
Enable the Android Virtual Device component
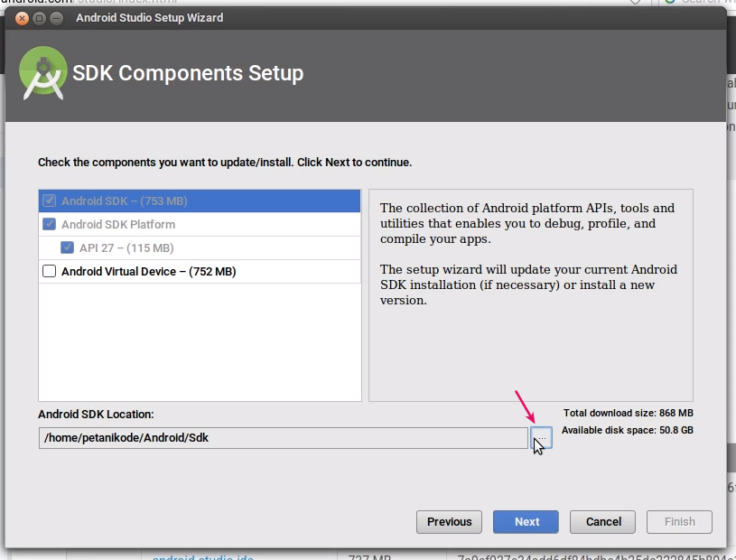pyautogui.click(x=49, y=271)
